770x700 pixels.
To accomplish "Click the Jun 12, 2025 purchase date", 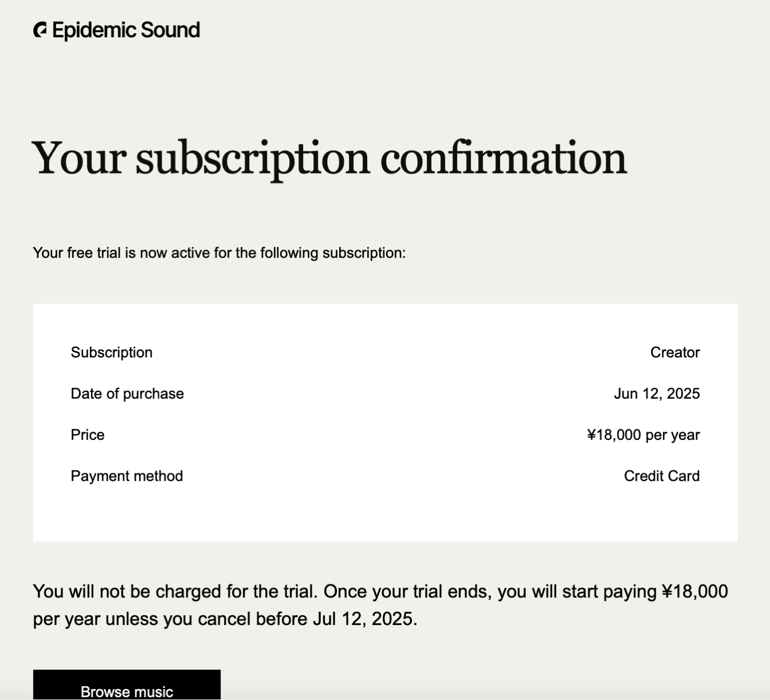I will click(657, 394).
